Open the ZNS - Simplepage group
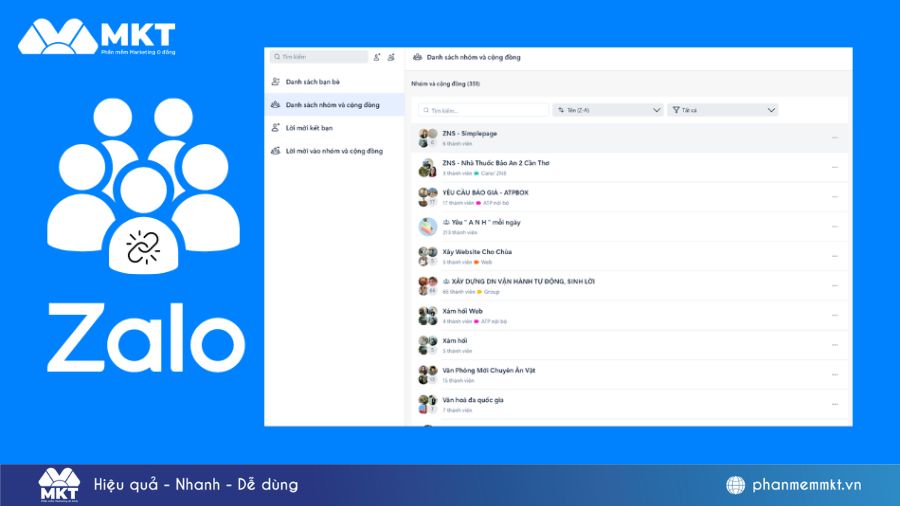Image resolution: width=900 pixels, height=506 pixels. [x=630, y=138]
